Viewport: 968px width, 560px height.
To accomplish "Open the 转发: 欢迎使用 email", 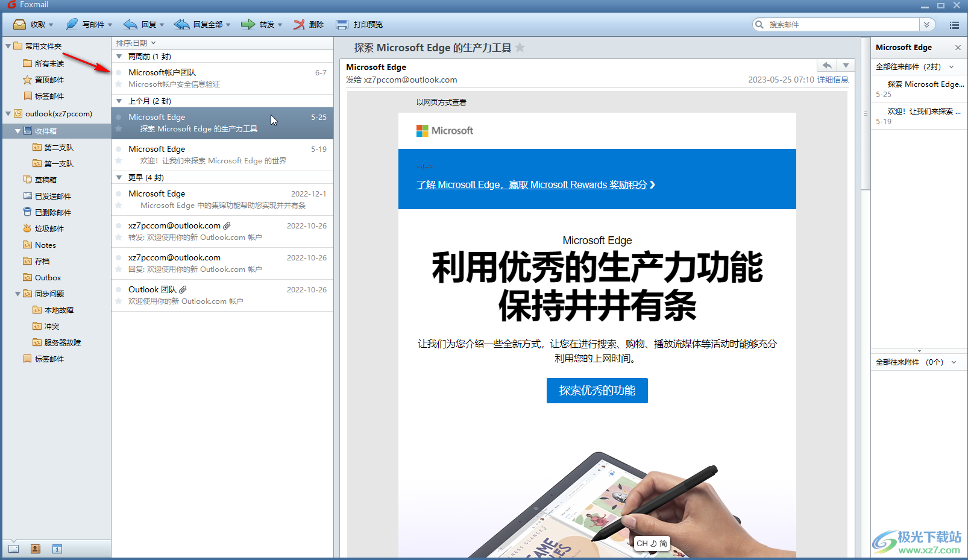I will [222, 231].
